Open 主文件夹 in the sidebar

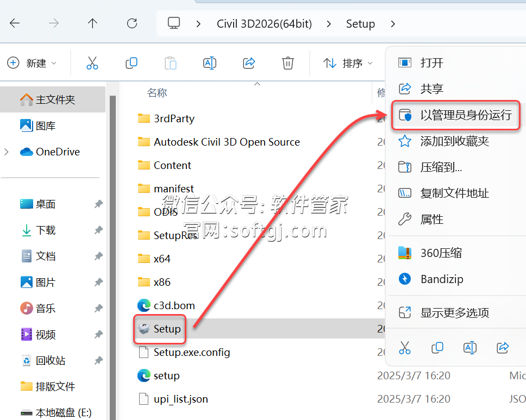click(53, 99)
